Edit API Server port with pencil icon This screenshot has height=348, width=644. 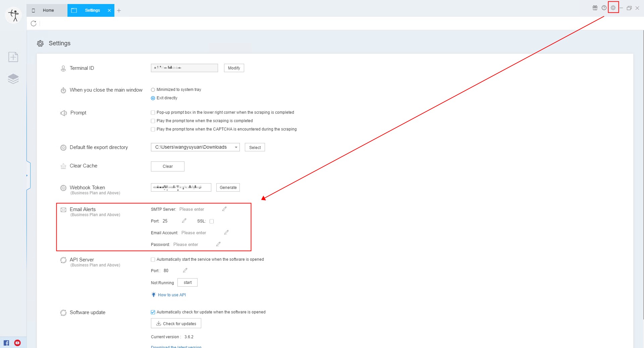point(185,270)
